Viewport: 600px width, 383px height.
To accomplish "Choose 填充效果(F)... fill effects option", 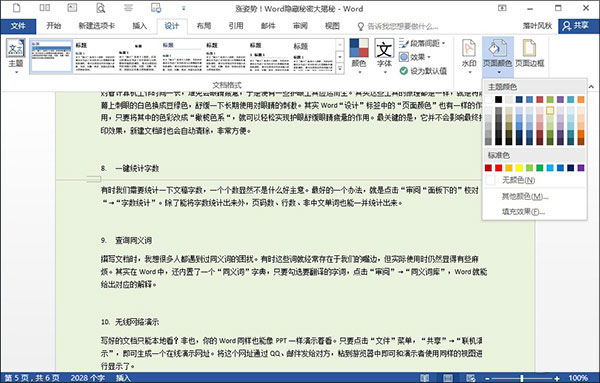I will tap(534, 212).
